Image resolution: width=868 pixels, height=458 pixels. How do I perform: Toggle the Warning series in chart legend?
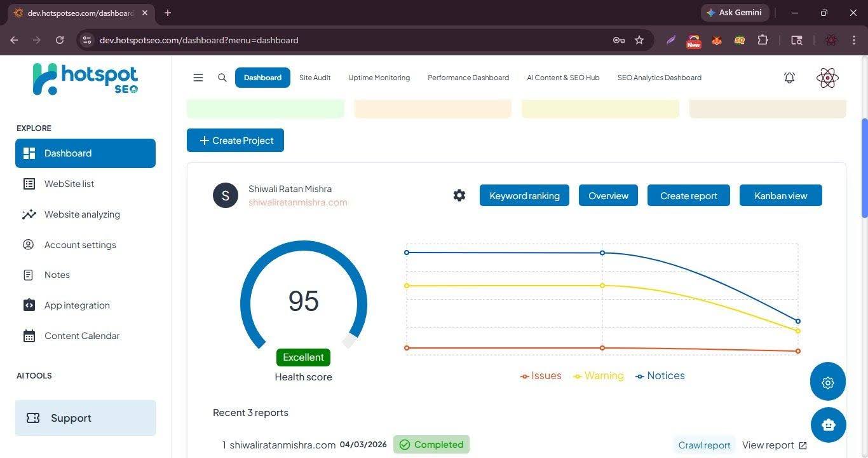[x=599, y=376]
